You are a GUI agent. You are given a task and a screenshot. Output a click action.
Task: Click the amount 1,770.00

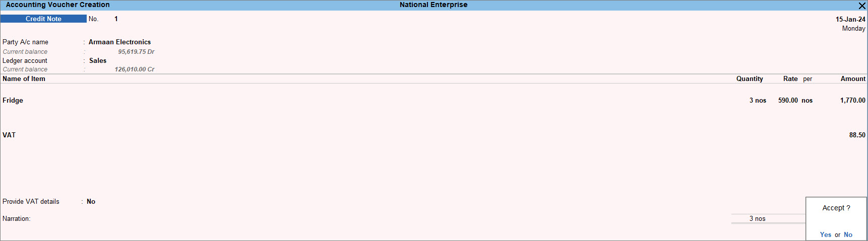click(x=852, y=100)
